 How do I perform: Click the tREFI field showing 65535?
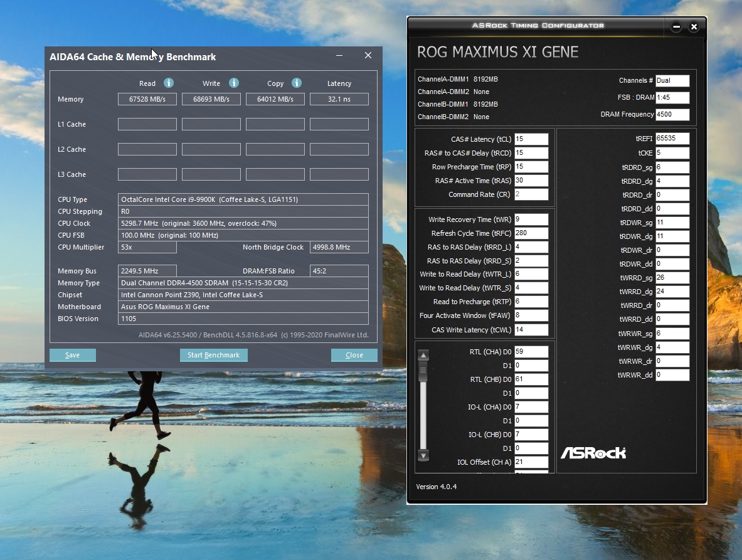click(x=672, y=139)
